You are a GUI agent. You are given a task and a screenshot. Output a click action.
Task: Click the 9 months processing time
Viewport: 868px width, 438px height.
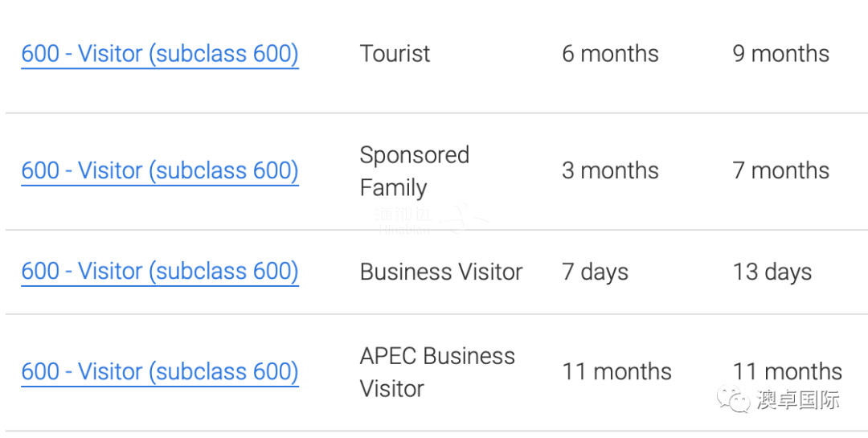pyautogui.click(x=781, y=55)
